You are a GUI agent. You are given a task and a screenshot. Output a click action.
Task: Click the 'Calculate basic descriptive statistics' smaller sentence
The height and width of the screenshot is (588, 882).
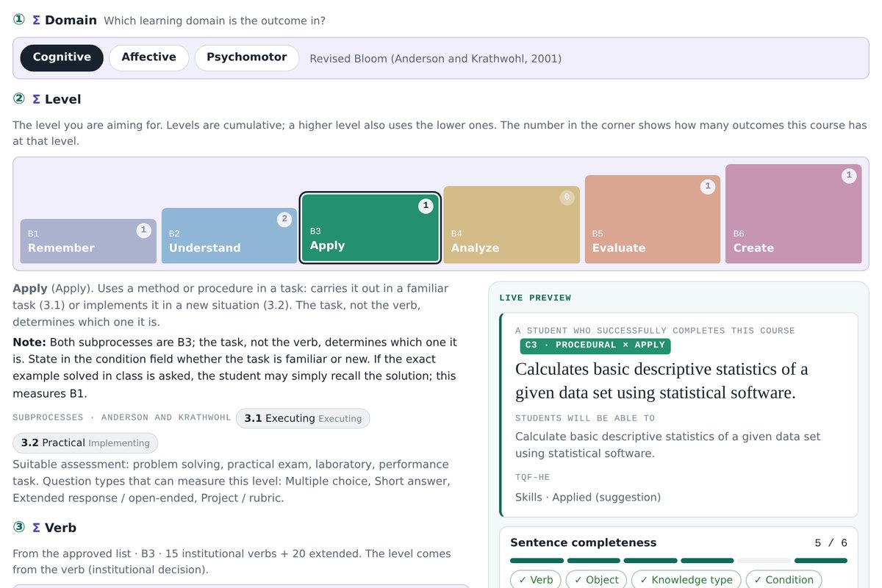pos(667,445)
